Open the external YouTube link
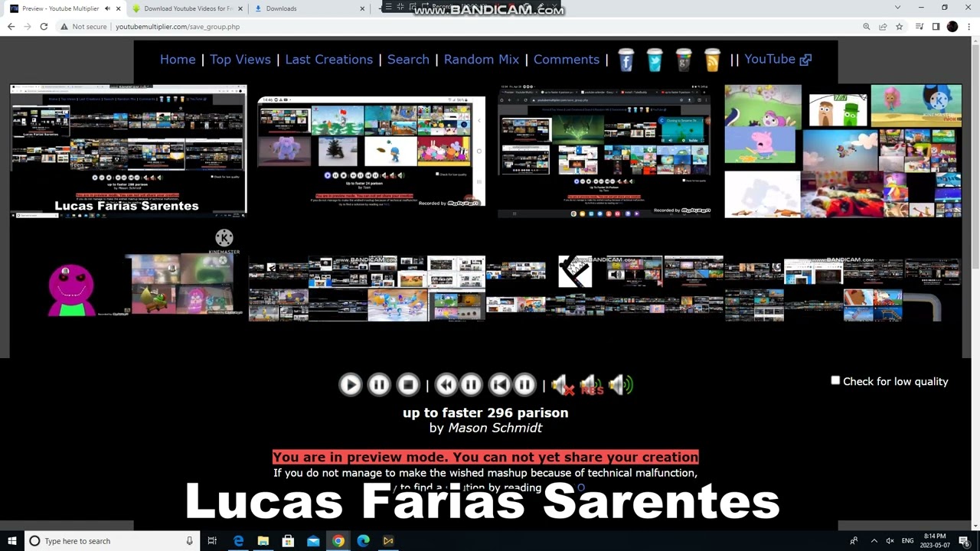This screenshot has height=551, width=980. [x=778, y=59]
